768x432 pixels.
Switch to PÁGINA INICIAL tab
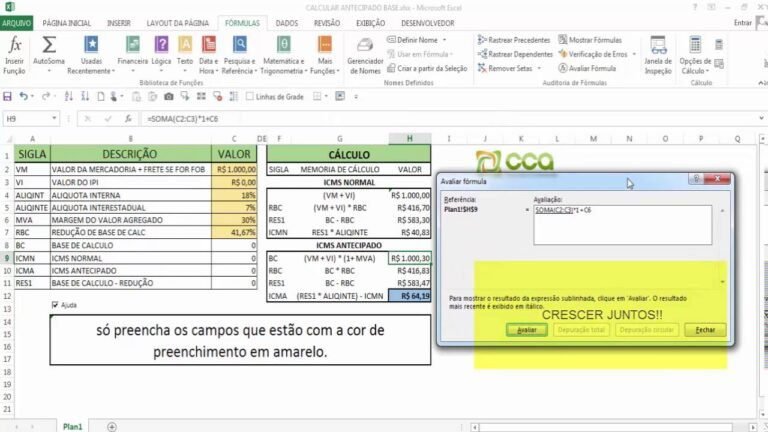coord(67,23)
